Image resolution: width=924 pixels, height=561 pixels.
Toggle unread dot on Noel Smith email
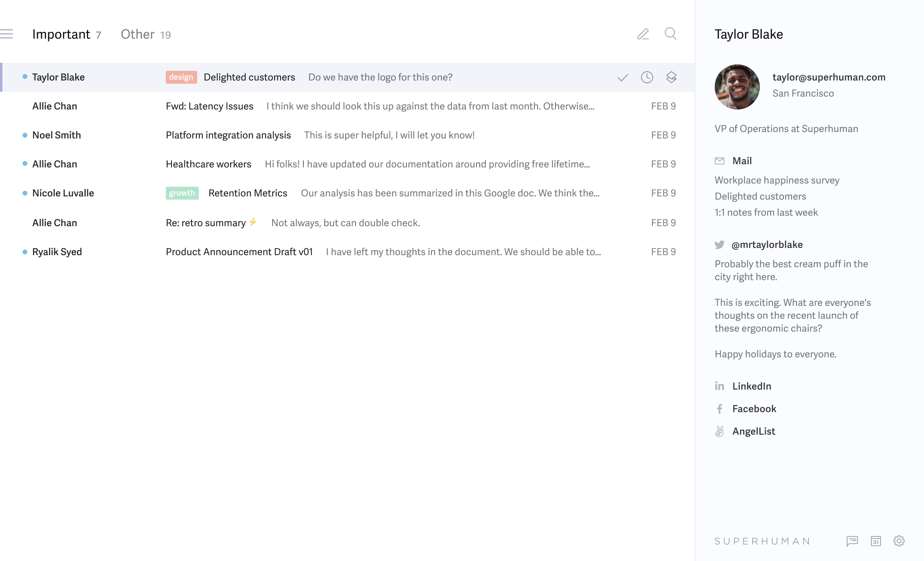pyautogui.click(x=25, y=135)
